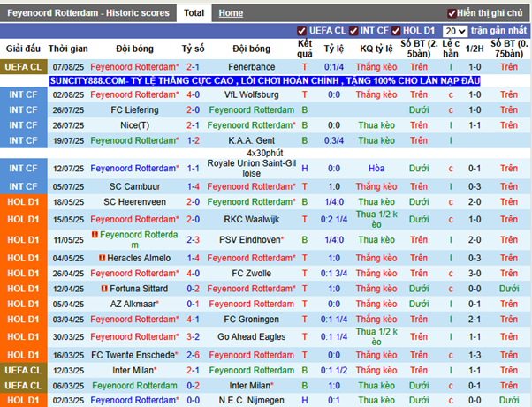
Task: Toggle the INT CF checkbox filter
Action: 353,31
